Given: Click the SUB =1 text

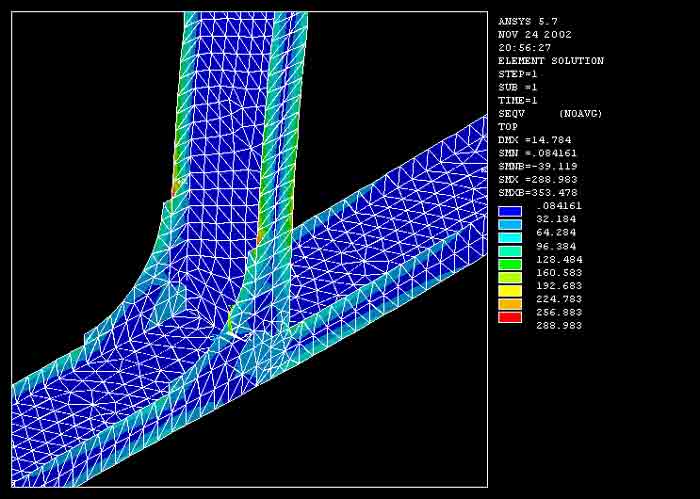Looking at the screenshot, I should coord(517,87).
